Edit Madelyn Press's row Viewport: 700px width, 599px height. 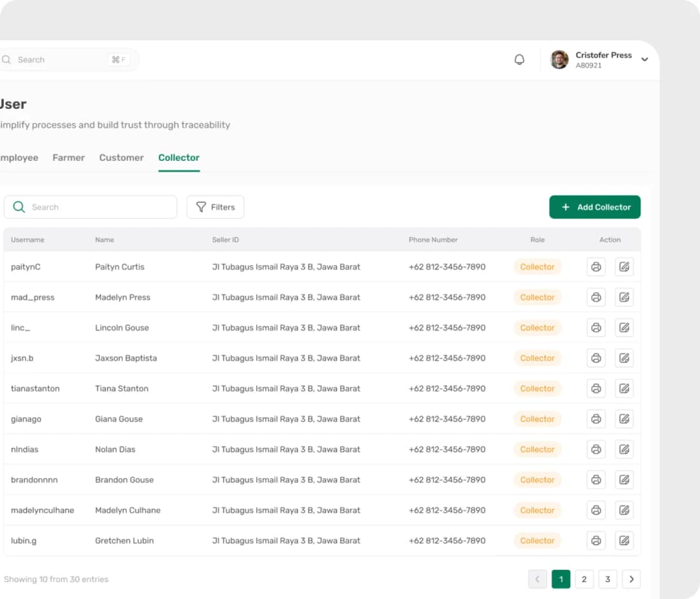click(624, 298)
